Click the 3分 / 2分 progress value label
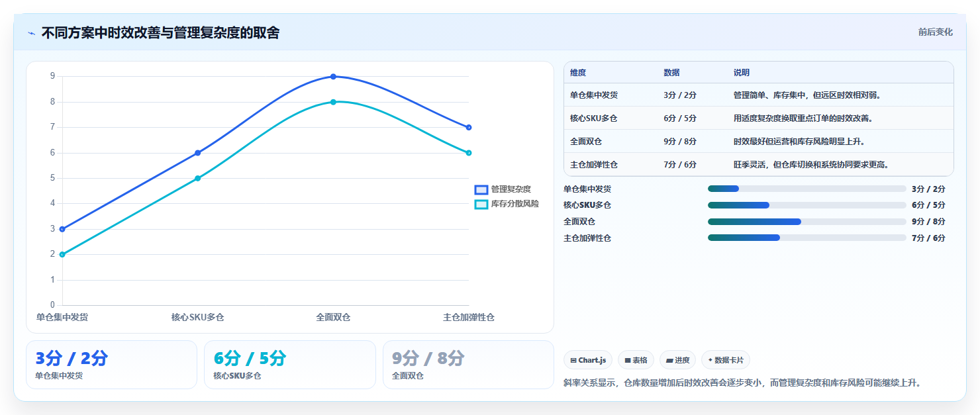The width and height of the screenshot is (980, 415). pos(928,189)
